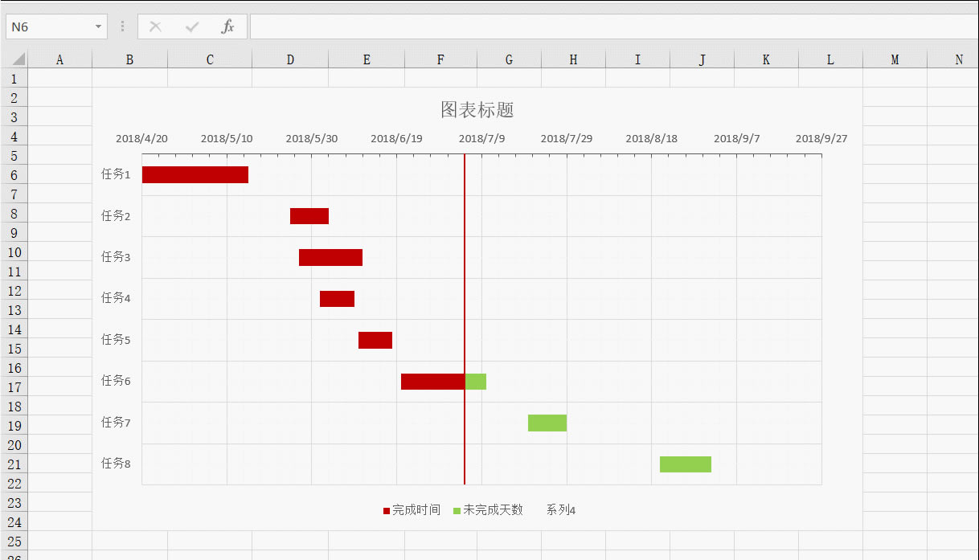Image resolution: width=979 pixels, height=560 pixels.
Task: Click the 2018/4/20 date axis label
Action: pos(141,138)
